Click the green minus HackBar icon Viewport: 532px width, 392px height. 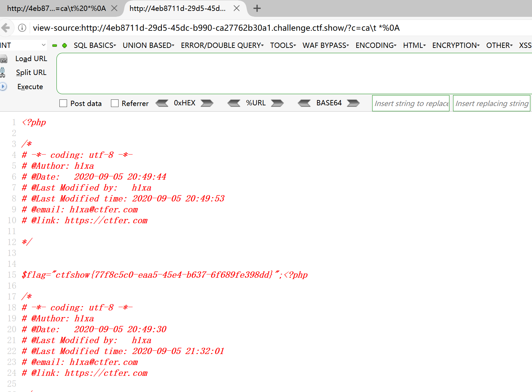55,46
